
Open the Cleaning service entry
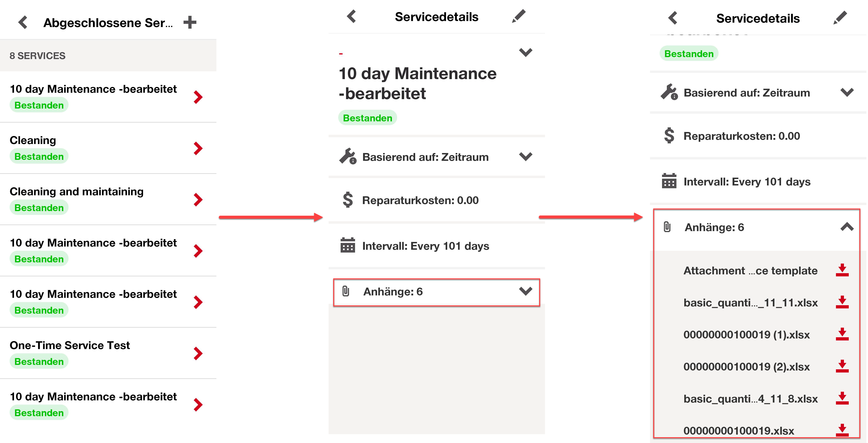[108, 148]
